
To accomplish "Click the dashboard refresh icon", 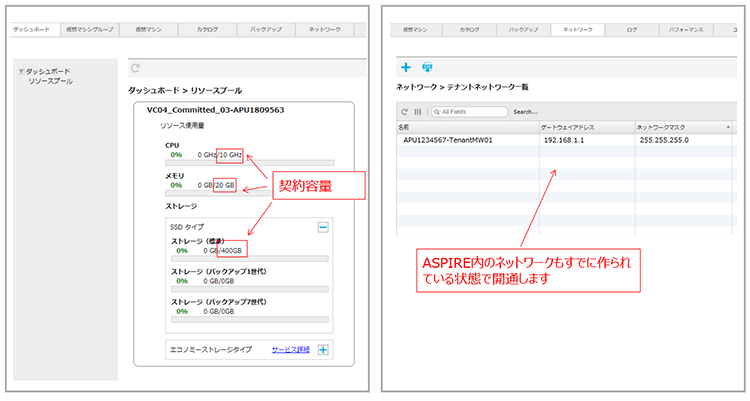I will (135, 68).
